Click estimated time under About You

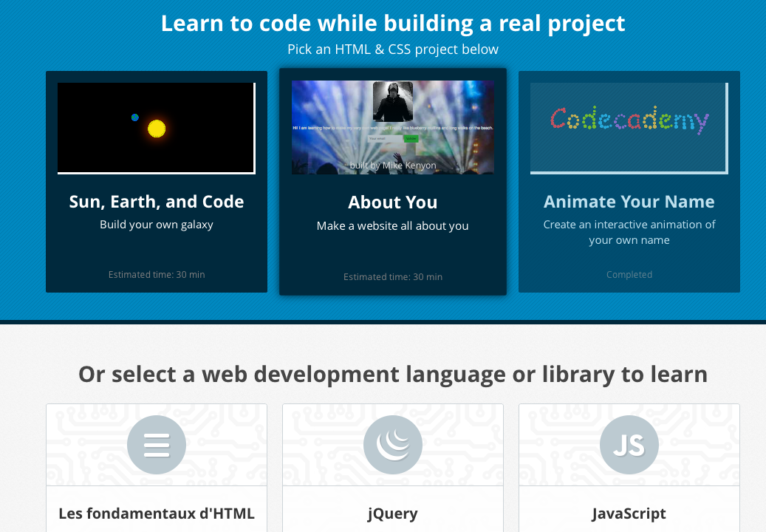tap(393, 277)
